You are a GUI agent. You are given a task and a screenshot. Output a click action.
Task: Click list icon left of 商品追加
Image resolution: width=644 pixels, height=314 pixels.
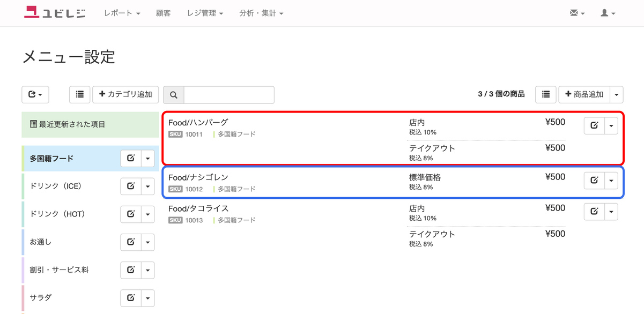pos(545,94)
